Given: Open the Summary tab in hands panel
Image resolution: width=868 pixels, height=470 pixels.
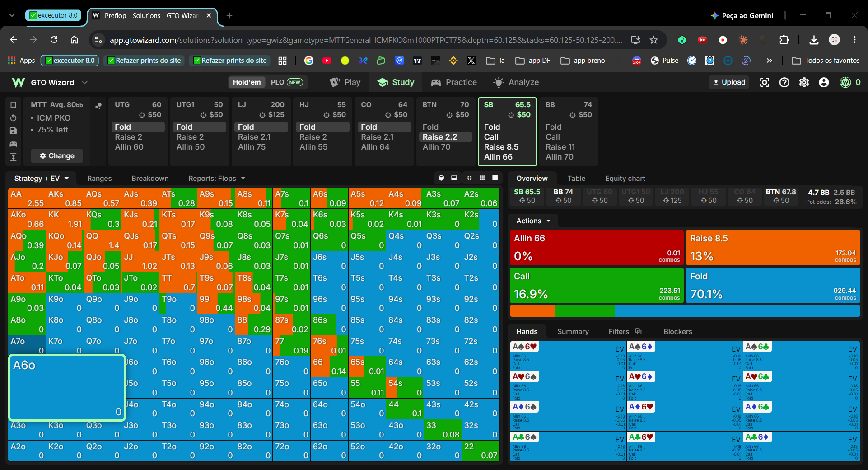Looking at the screenshot, I should coord(573,332).
